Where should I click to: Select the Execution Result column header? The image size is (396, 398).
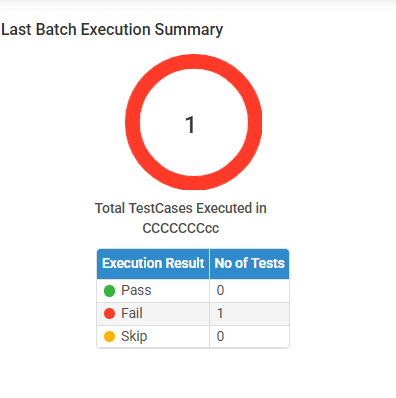[x=153, y=263]
